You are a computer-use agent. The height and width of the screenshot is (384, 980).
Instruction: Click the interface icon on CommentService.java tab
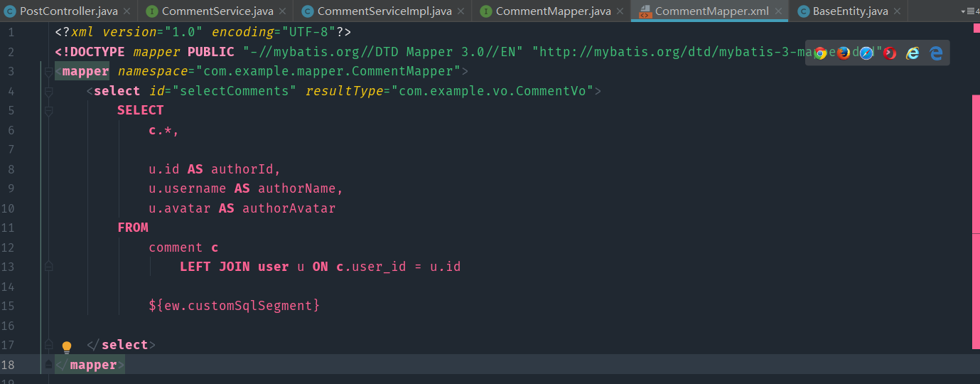(x=152, y=11)
